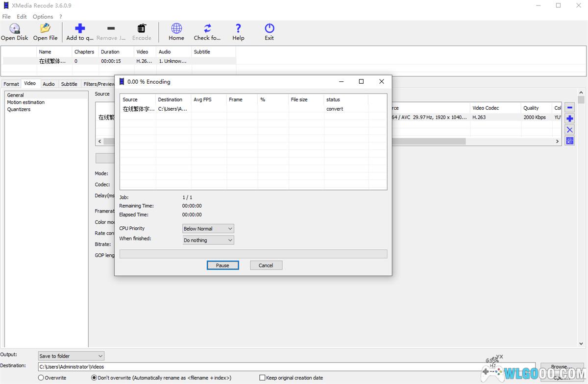588x384 pixels.
Task: Select the Don't overwrite radio option
Action: click(94, 378)
